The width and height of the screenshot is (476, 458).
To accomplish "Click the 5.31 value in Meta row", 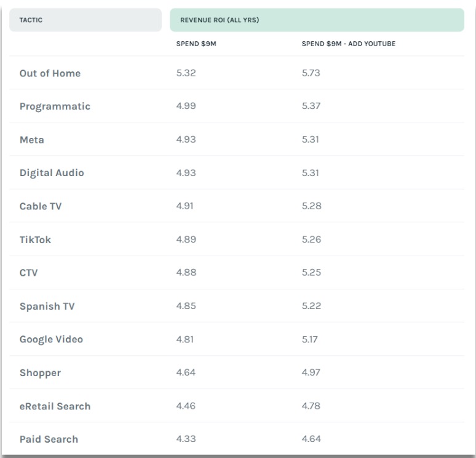I will (x=310, y=140).
